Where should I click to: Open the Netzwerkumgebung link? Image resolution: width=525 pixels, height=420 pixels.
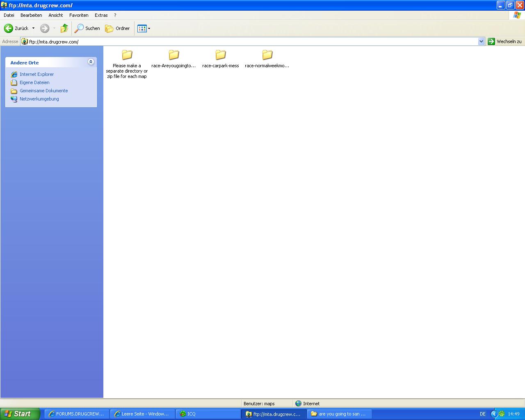[39, 99]
